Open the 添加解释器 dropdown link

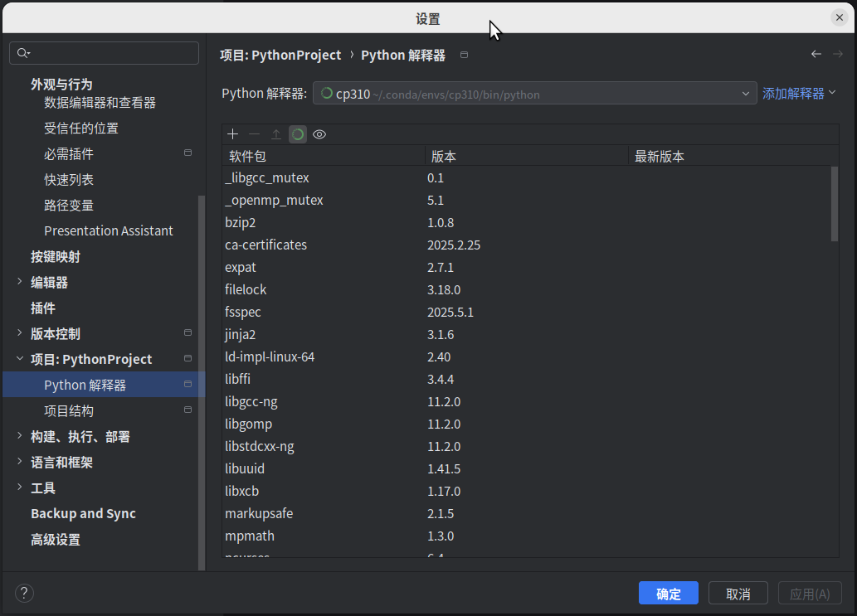[x=799, y=94]
